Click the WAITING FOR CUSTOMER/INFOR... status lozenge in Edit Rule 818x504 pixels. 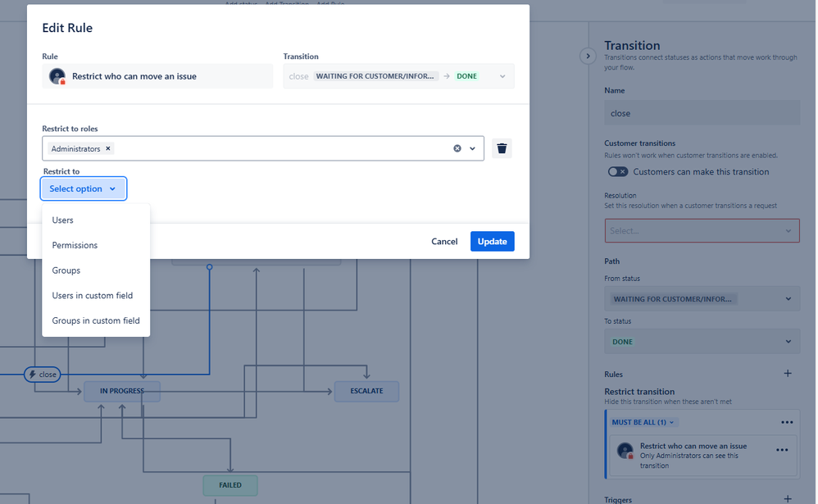(x=375, y=76)
